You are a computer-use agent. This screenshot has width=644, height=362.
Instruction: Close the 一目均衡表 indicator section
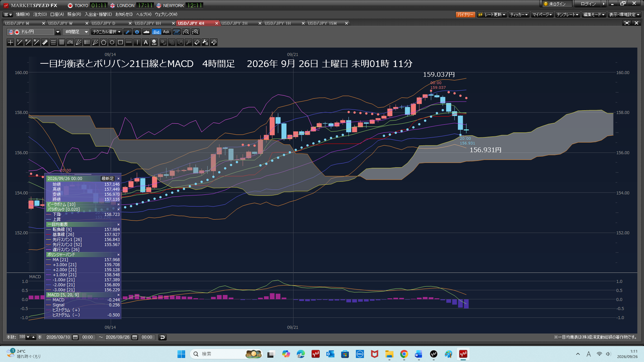click(x=118, y=224)
